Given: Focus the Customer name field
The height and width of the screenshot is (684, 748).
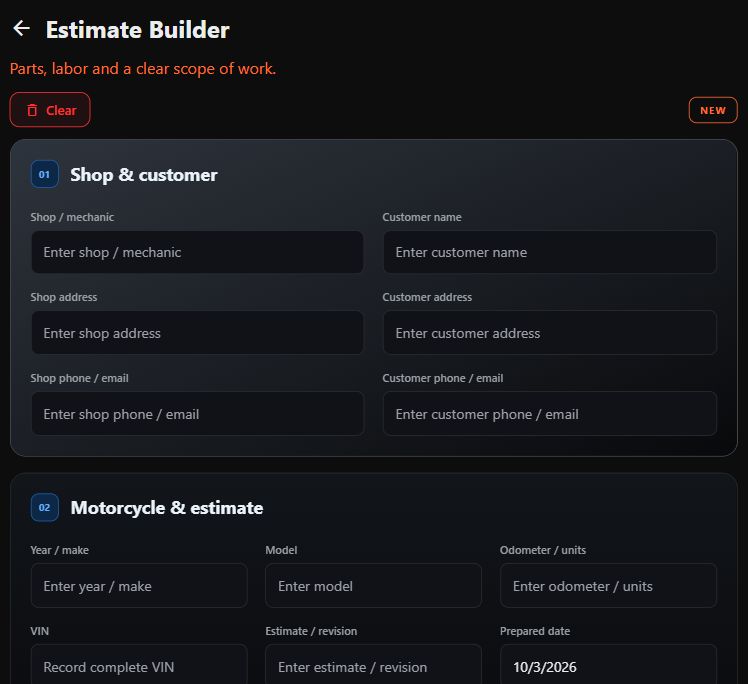Looking at the screenshot, I should 550,252.
